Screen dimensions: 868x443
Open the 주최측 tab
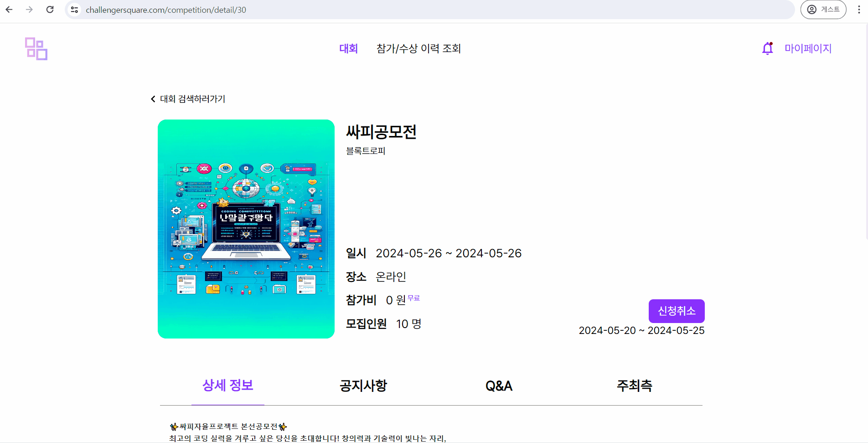click(635, 386)
